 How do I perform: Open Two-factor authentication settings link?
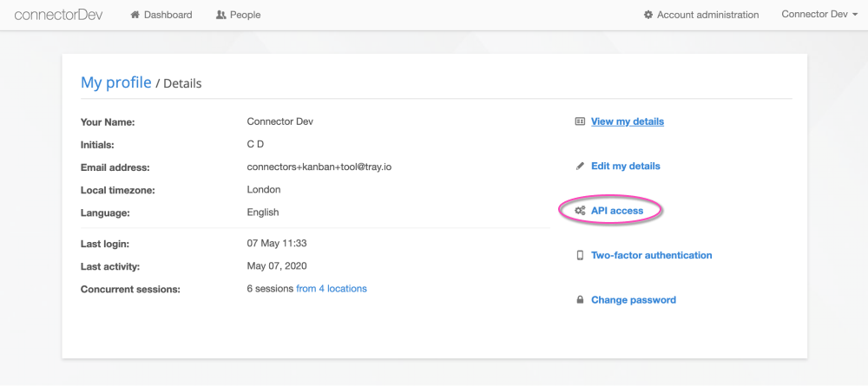click(651, 255)
